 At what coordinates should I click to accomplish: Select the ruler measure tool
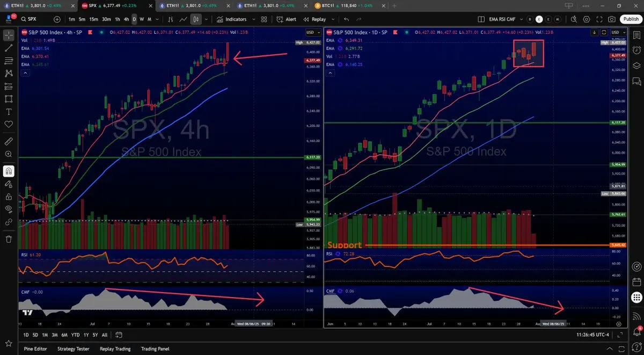9,142
